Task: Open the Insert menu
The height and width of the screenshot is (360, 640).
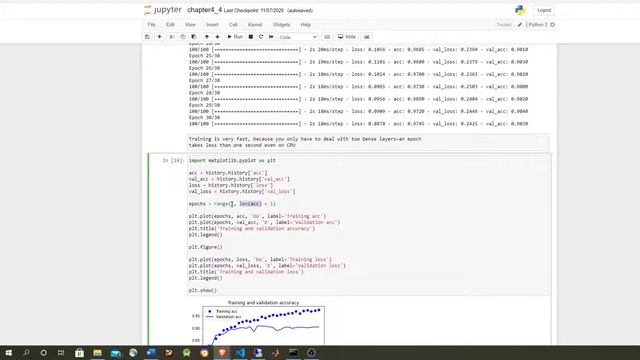Action: [212, 24]
